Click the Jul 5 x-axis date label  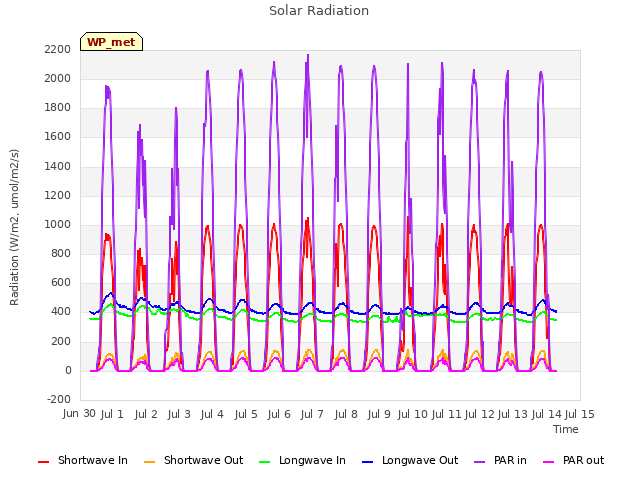pos(246,414)
